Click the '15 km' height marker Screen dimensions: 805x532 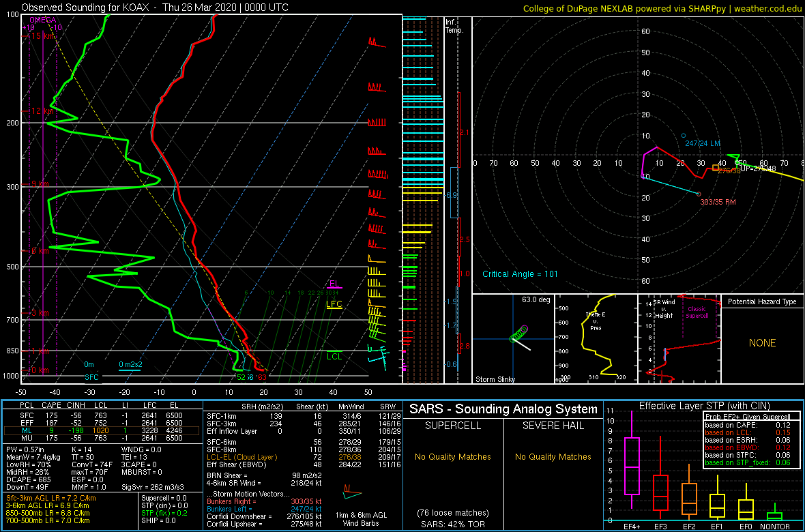tap(41, 36)
